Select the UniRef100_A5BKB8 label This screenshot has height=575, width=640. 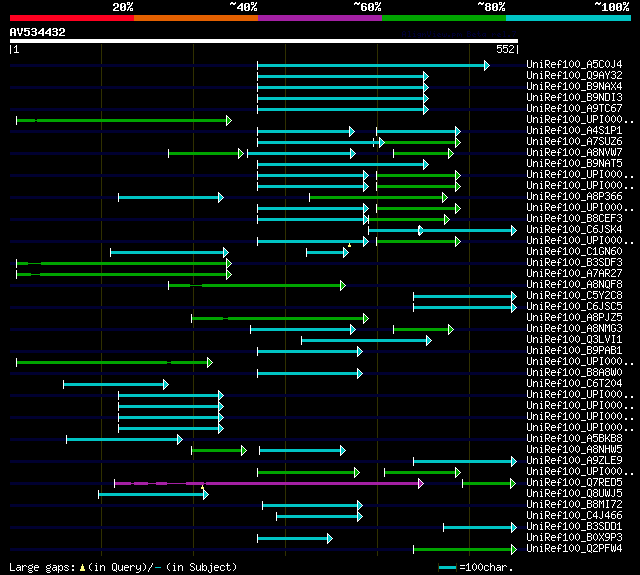[x=574, y=439]
